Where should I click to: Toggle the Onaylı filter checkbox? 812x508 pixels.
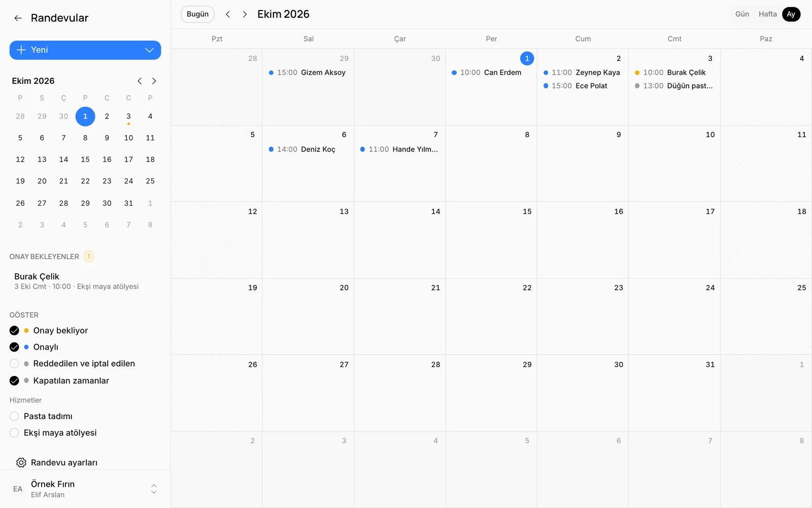pos(14,347)
